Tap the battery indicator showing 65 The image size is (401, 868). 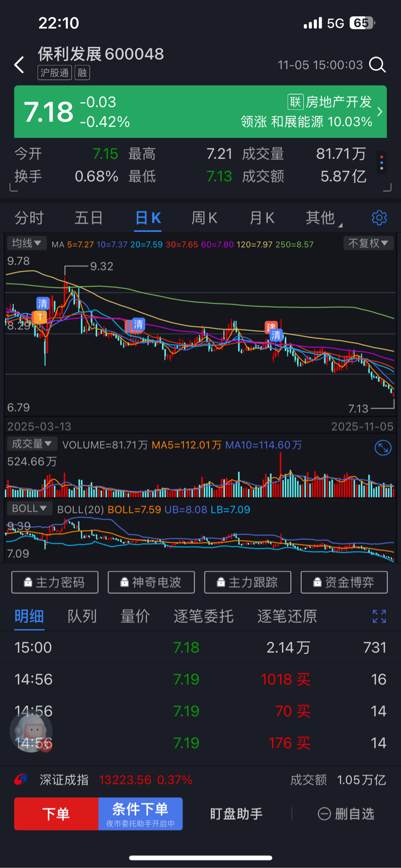pos(362,23)
